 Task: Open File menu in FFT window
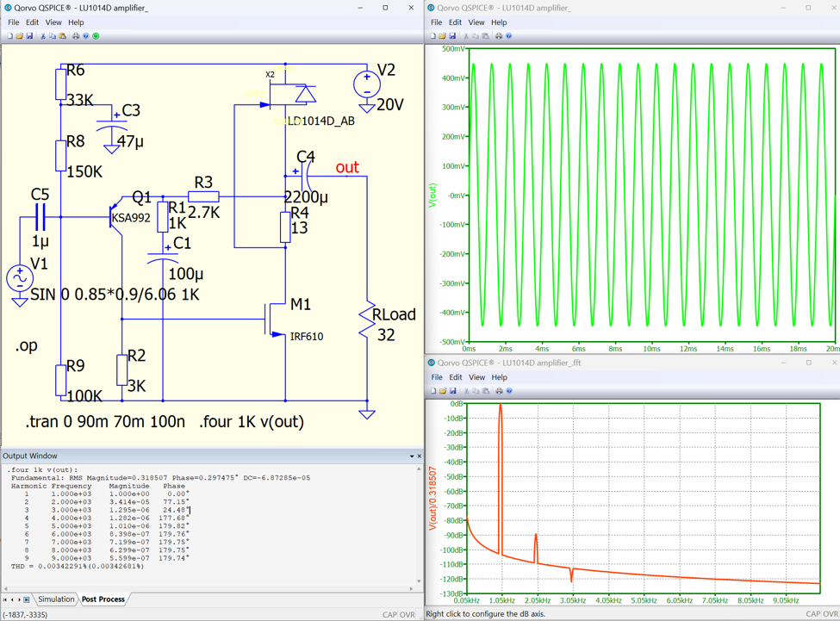437,377
